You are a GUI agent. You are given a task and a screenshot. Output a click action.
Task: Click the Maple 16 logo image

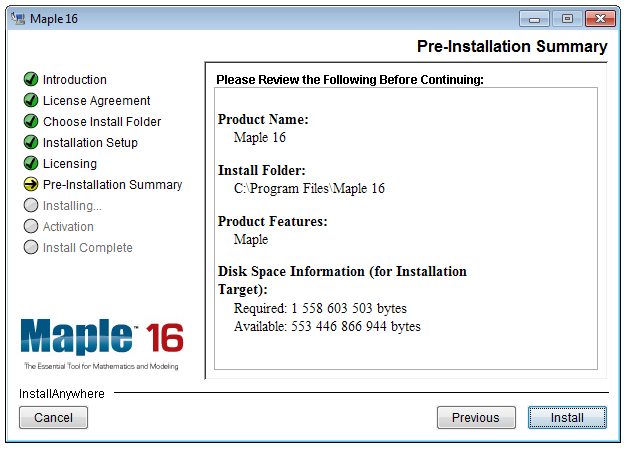click(102, 344)
